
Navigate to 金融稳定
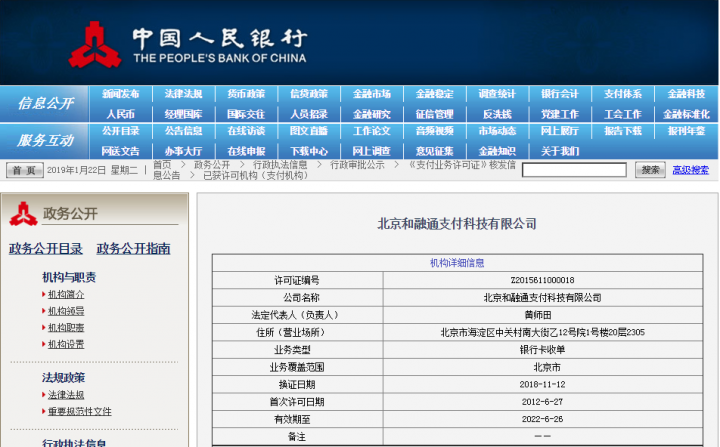point(435,94)
